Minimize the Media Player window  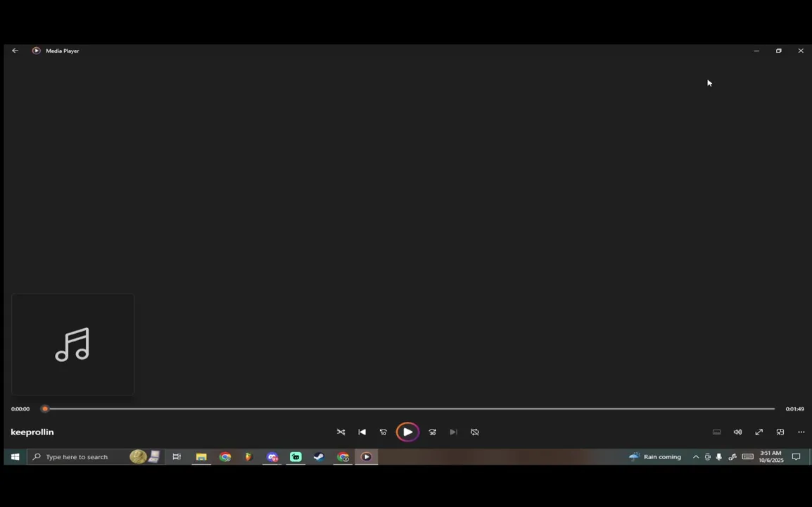(x=756, y=51)
